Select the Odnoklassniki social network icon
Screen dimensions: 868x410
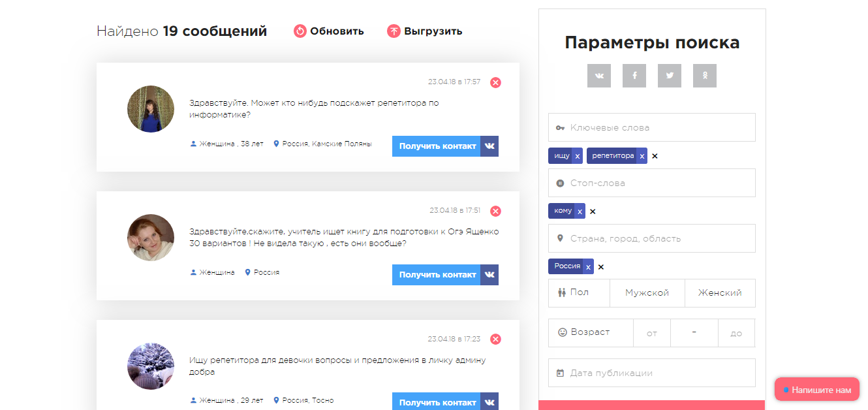pos(704,75)
